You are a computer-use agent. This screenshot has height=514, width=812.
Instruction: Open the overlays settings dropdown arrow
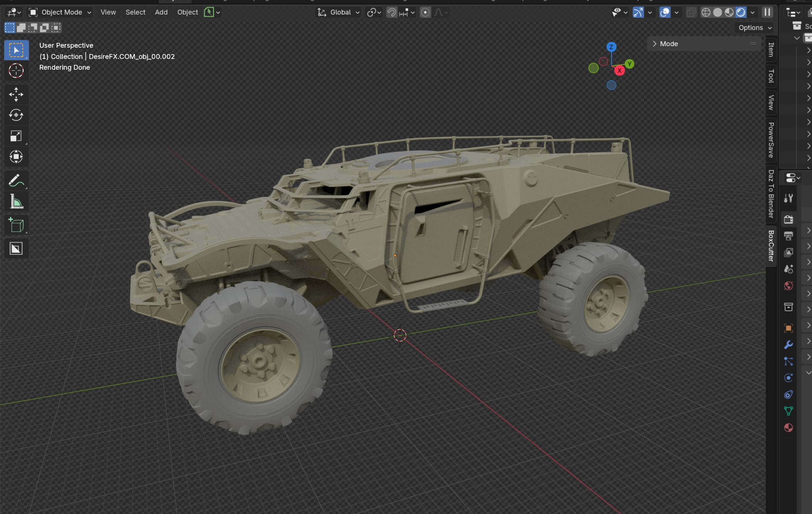click(x=676, y=12)
